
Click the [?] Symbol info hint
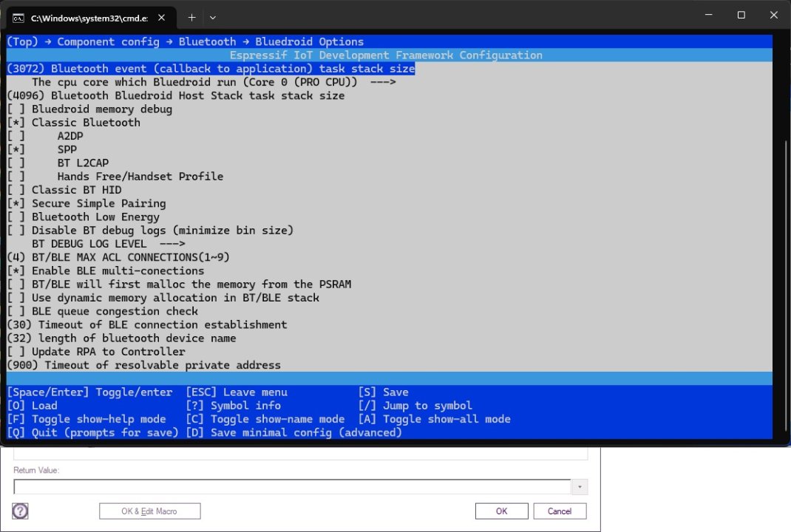click(233, 406)
